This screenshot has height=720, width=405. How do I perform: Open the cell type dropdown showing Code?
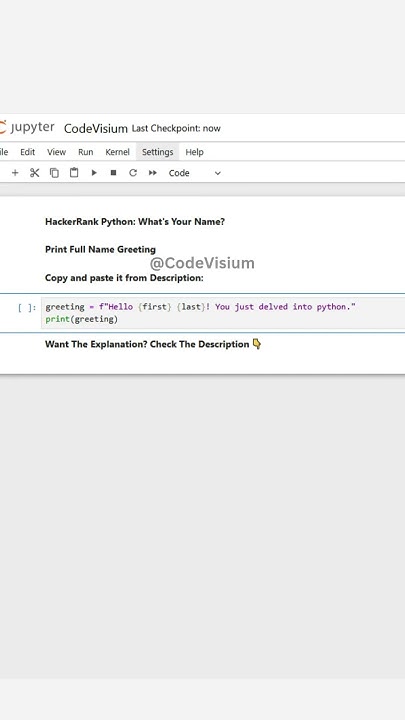click(x=195, y=173)
